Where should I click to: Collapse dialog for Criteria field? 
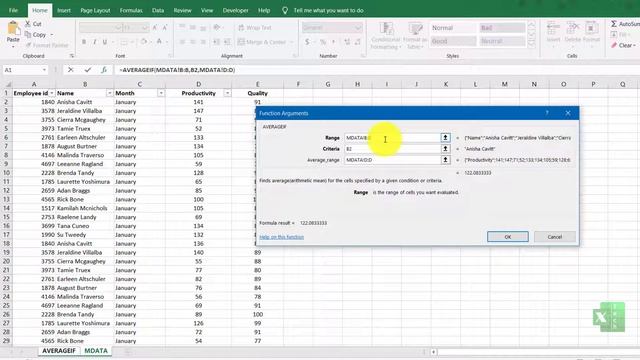point(445,149)
